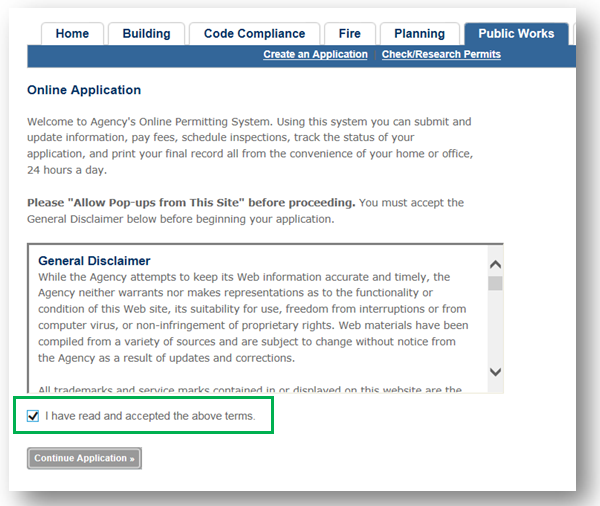Viewport: 600px width, 506px height.
Task: Click the 'I have read and accepted' label text
Action: [x=150, y=416]
